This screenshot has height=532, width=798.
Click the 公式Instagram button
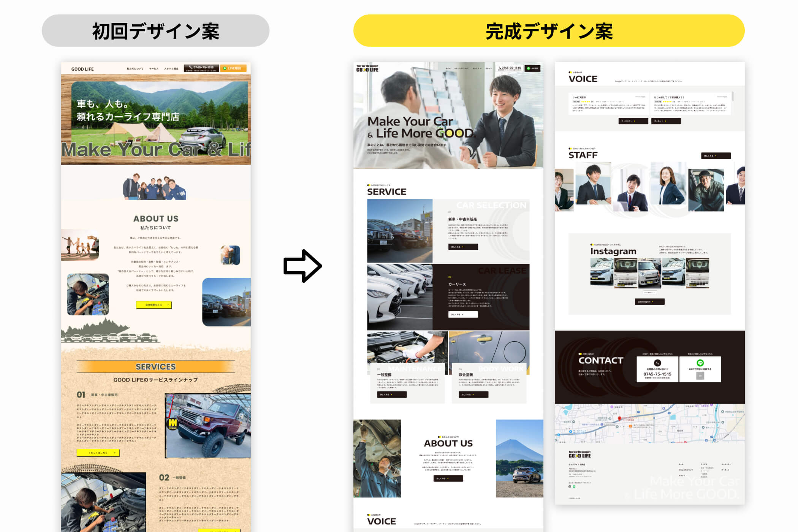(x=649, y=302)
